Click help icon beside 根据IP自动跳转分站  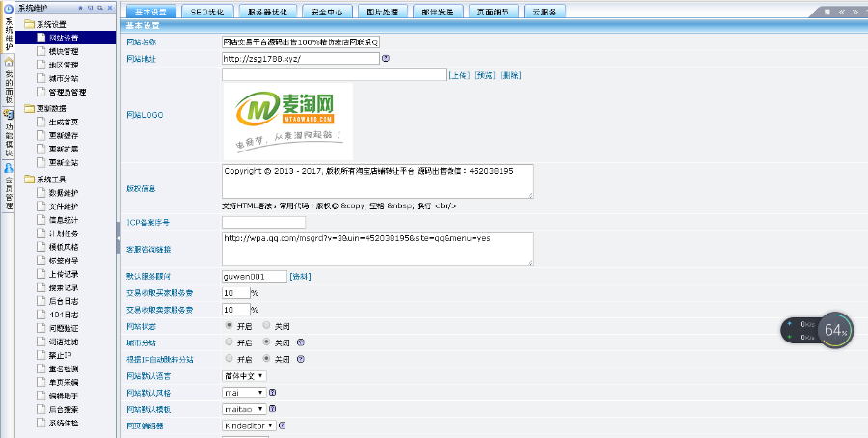point(301,359)
